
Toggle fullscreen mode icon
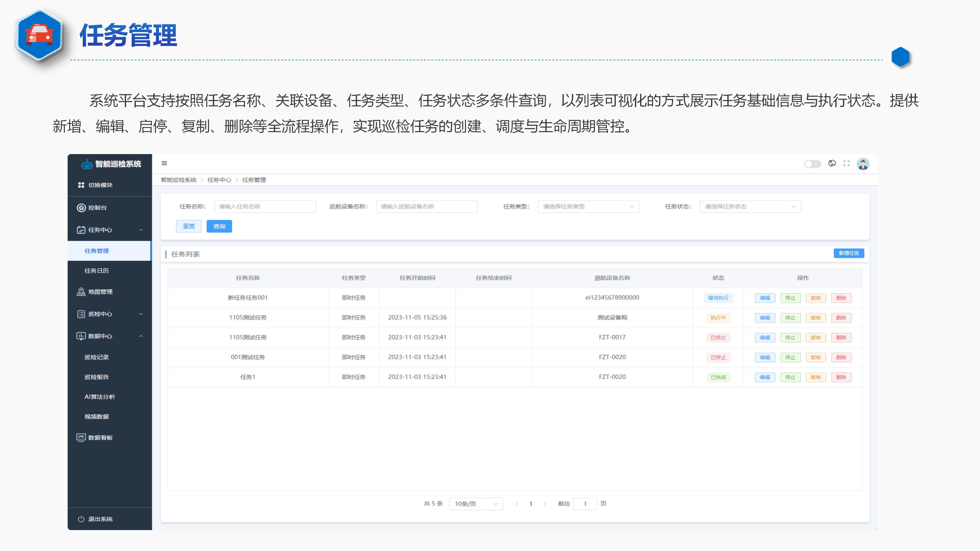click(847, 164)
